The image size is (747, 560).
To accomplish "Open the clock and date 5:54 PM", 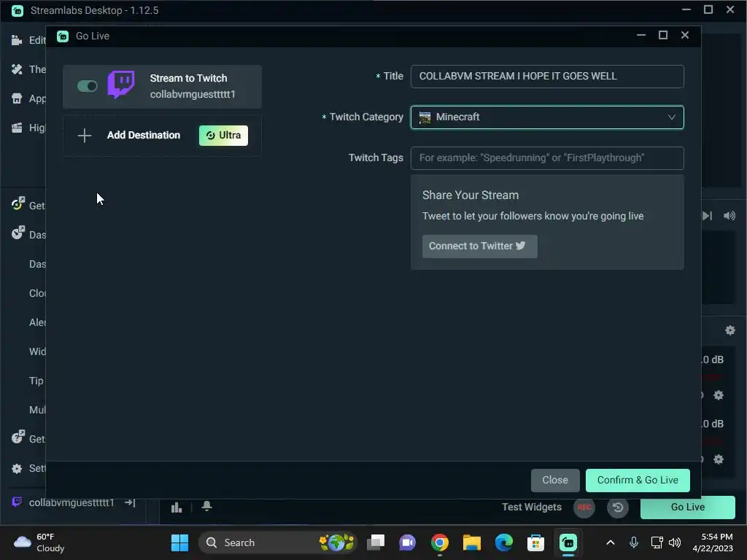I will [713, 542].
